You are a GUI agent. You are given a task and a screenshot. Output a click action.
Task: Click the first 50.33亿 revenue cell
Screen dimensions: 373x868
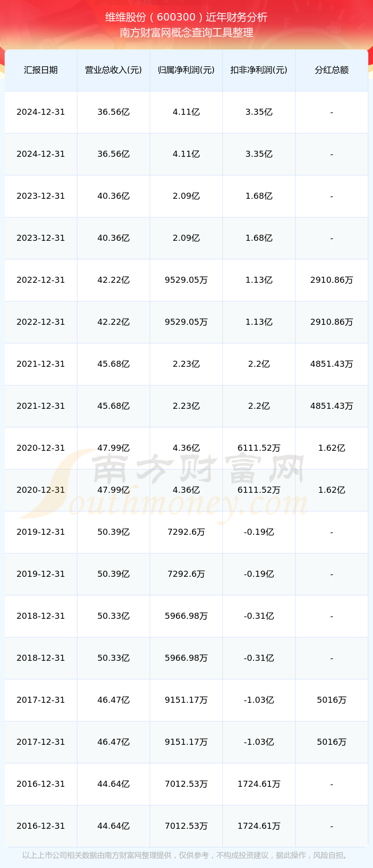[x=113, y=616]
